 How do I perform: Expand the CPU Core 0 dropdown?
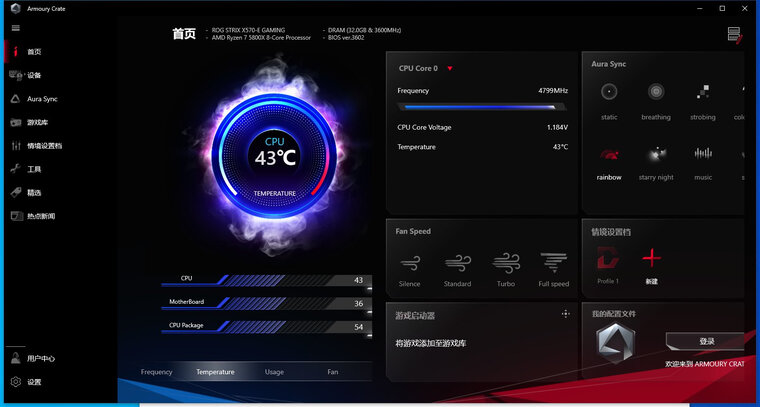pos(450,68)
